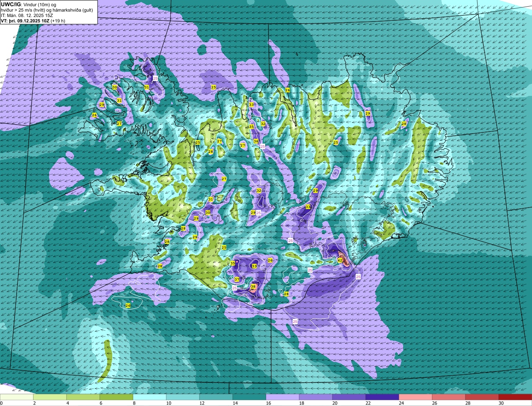
Task: Click the legend scale tick label '12'
Action: (x=202, y=403)
